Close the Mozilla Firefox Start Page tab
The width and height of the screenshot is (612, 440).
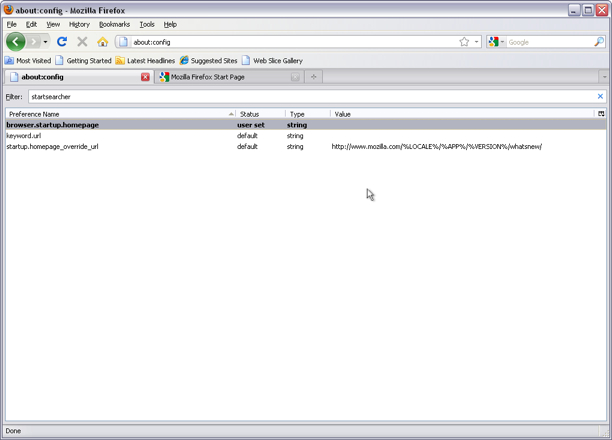pos(295,77)
